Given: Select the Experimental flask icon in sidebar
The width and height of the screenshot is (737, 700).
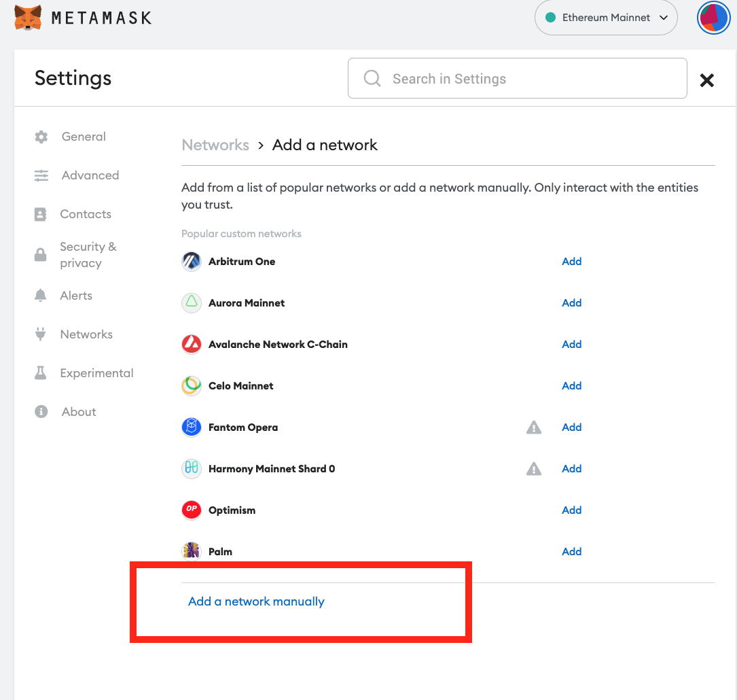Looking at the screenshot, I should tap(41, 372).
